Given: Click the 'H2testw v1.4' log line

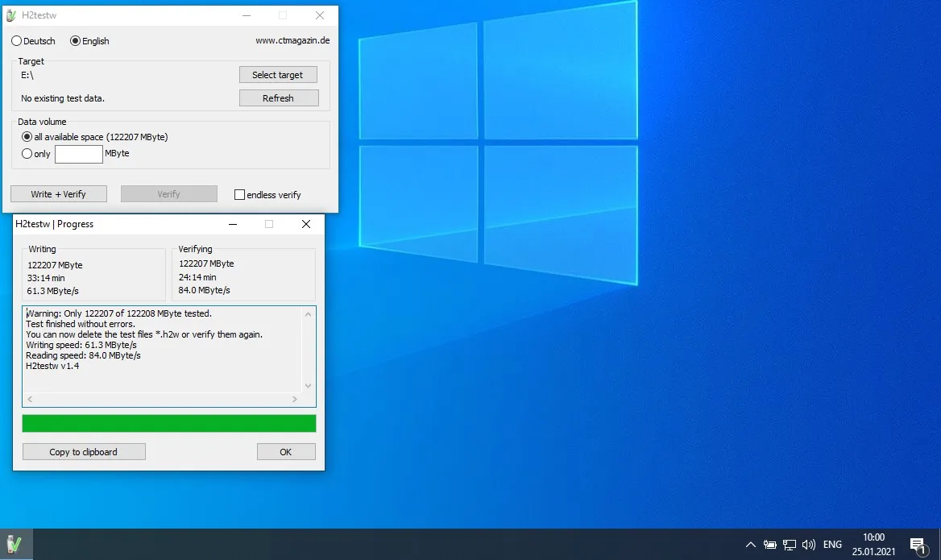Looking at the screenshot, I should point(52,366).
